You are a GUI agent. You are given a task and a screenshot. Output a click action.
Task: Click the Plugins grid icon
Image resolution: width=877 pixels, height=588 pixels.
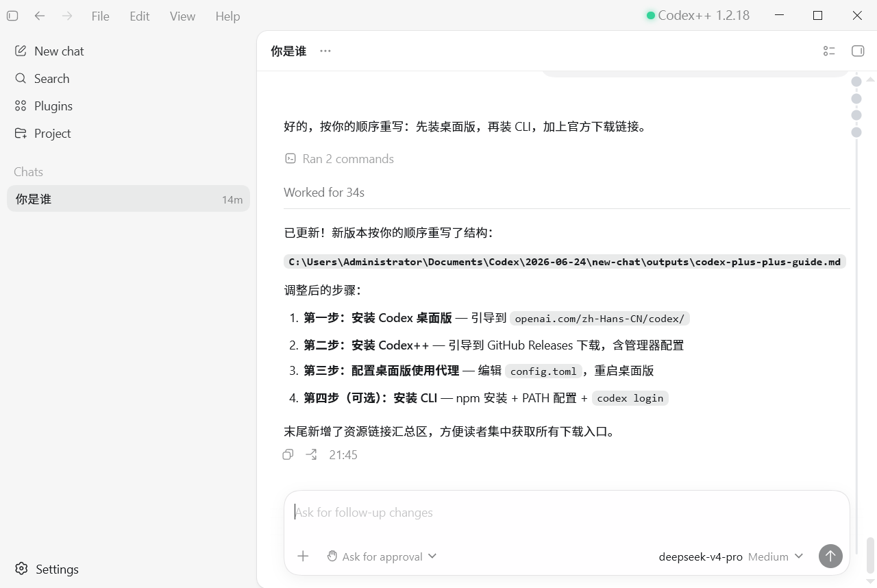click(x=21, y=106)
